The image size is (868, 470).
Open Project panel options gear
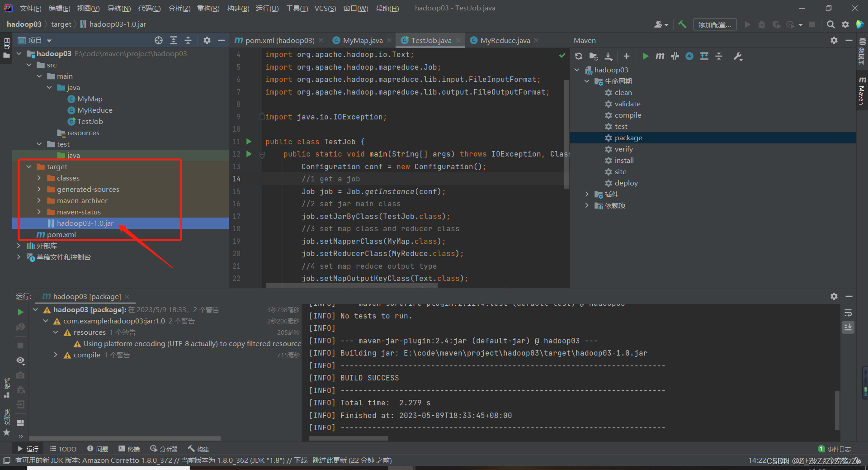207,40
